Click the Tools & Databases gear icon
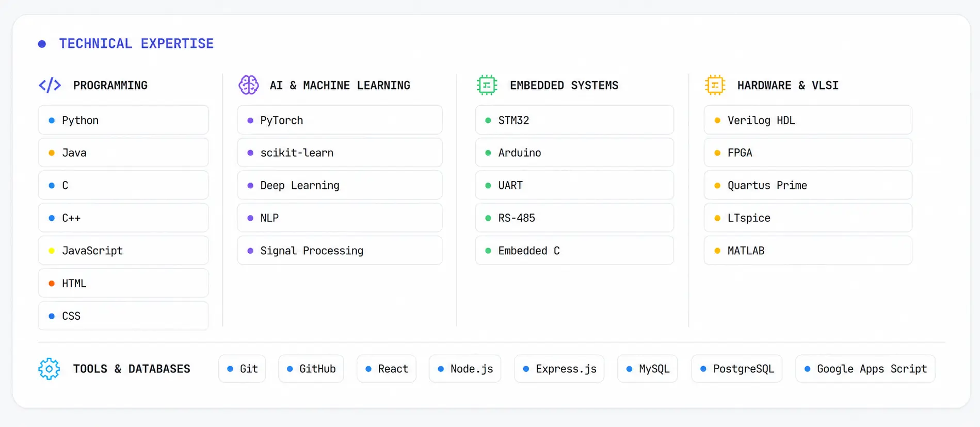 coord(49,369)
